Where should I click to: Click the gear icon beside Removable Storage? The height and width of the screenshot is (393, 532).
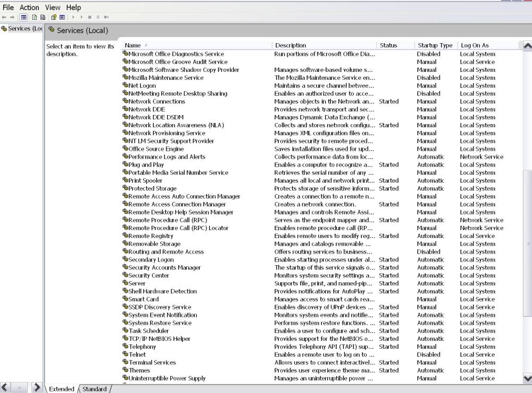[x=125, y=243]
